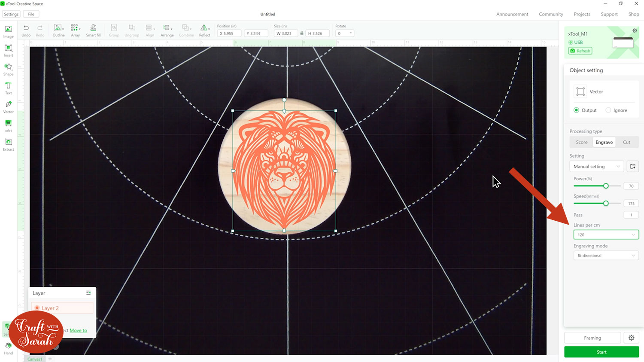Click the Rotate angle field
The height and width of the screenshot is (362, 644).
[x=345, y=33]
